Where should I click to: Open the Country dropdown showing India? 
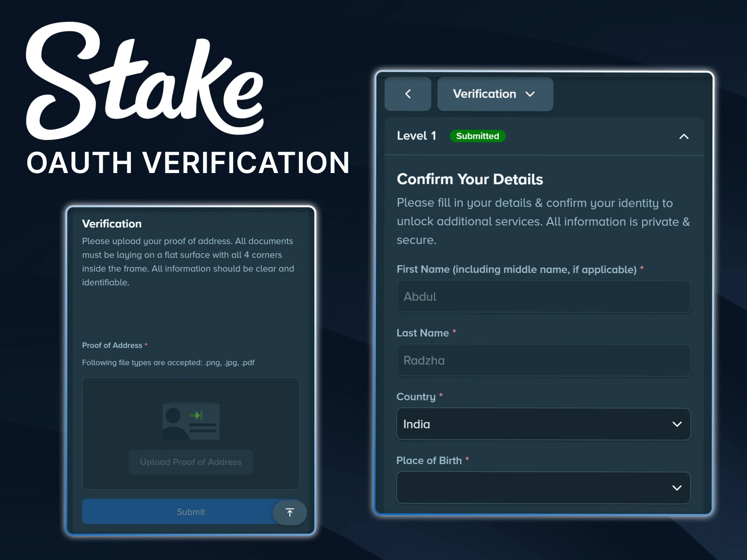(544, 424)
